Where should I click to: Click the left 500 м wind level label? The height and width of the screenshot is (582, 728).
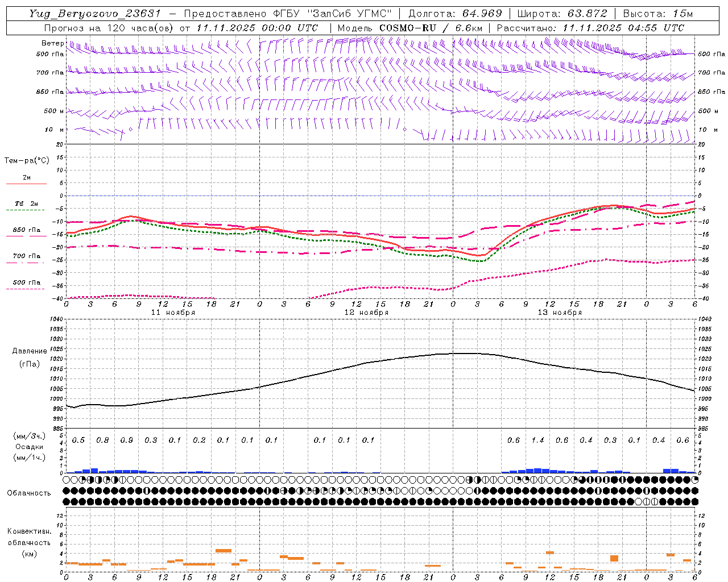coord(54,111)
